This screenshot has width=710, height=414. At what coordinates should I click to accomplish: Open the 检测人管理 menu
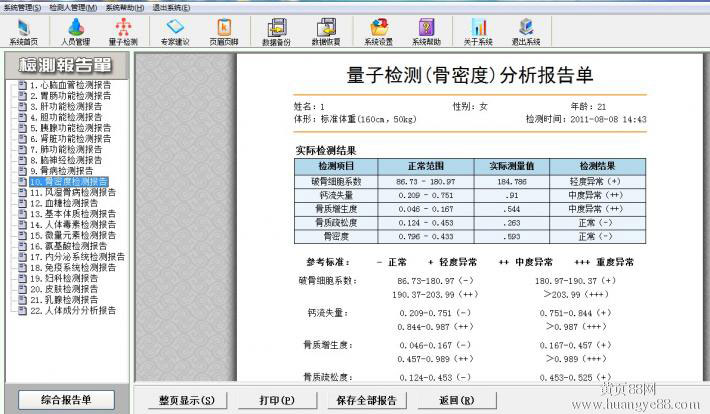(x=73, y=7)
